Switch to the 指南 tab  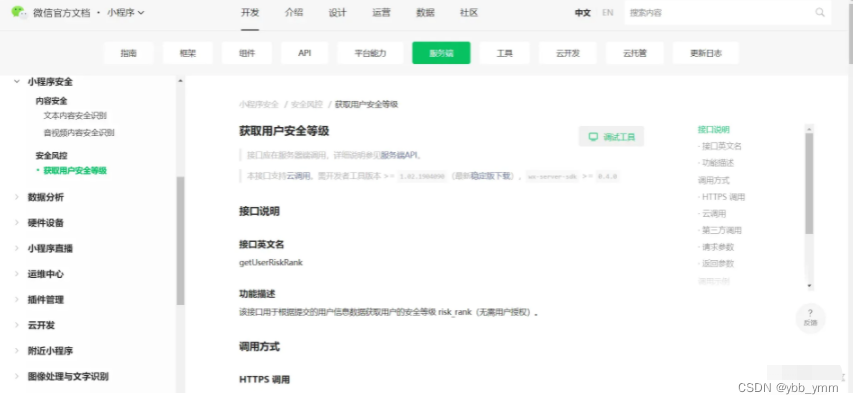(x=129, y=53)
